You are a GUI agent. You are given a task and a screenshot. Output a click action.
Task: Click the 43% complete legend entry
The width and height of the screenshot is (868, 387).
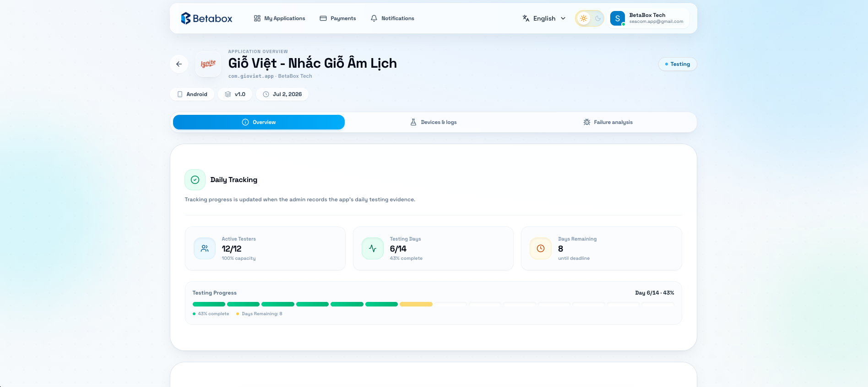point(211,314)
